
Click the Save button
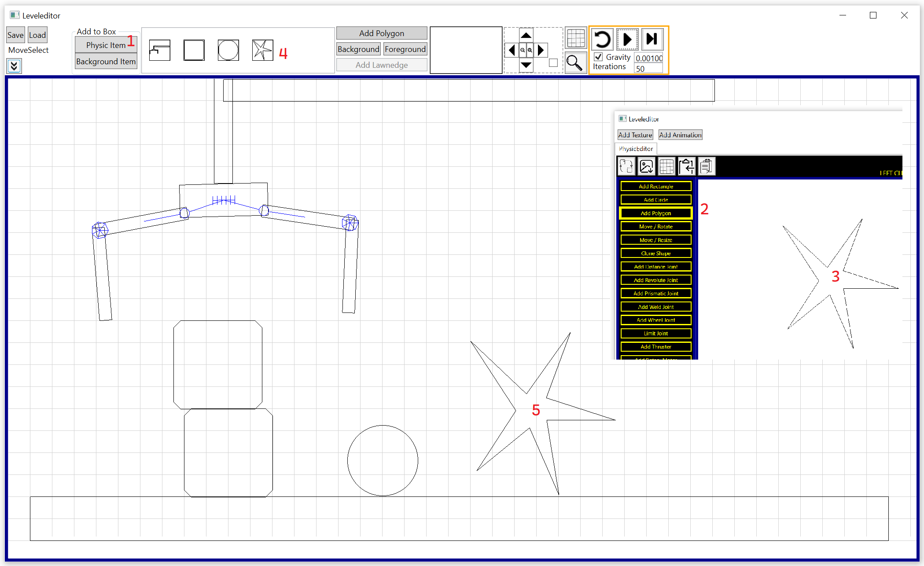click(15, 35)
